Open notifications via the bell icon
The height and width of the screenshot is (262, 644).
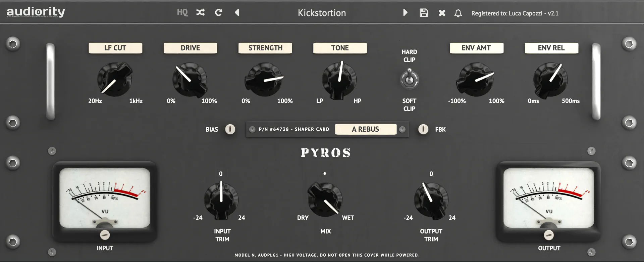coord(458,13)
